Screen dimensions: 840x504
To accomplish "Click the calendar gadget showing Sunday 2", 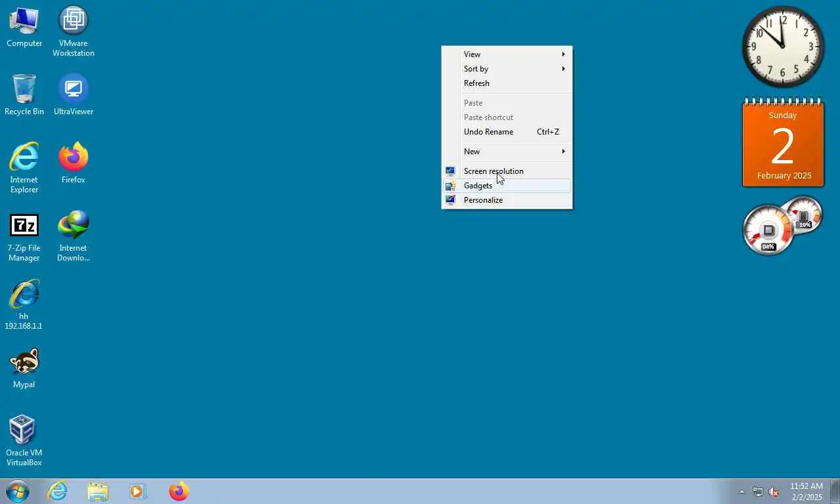I will point(783,143).
